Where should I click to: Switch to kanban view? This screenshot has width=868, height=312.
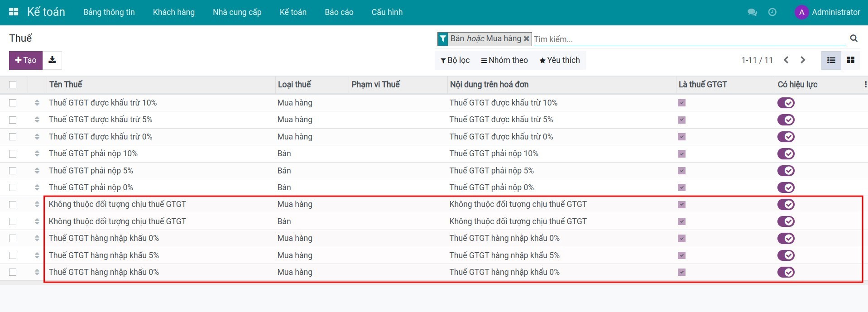[850, 60]
